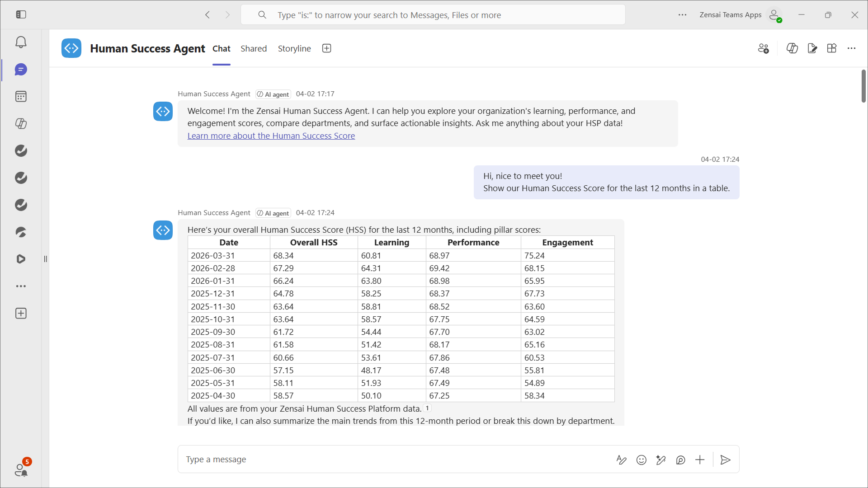Click add people to chat icon
The height and width of the screenshot is (488, 868).
(763, 48)
